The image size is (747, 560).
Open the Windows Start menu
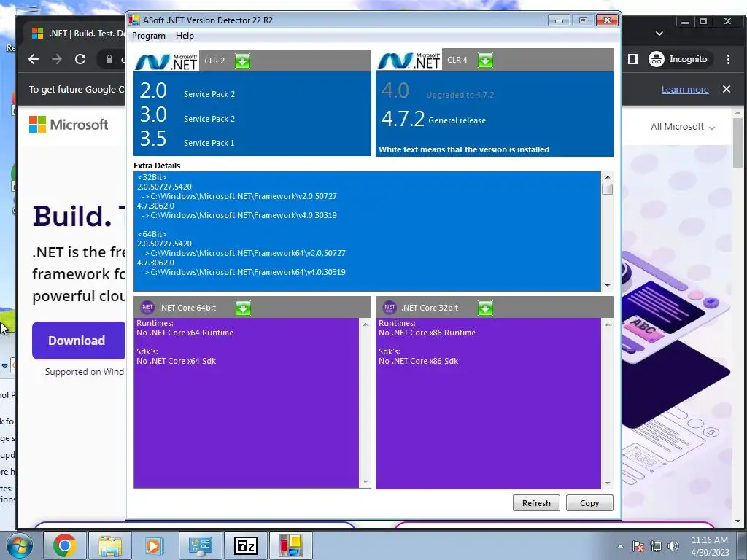coord(19,545)
